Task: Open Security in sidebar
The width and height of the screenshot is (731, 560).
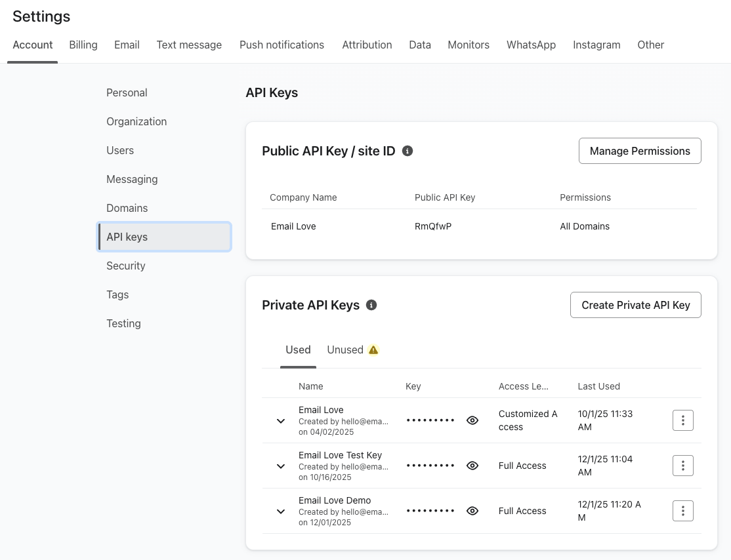Action: pos(126,266)
